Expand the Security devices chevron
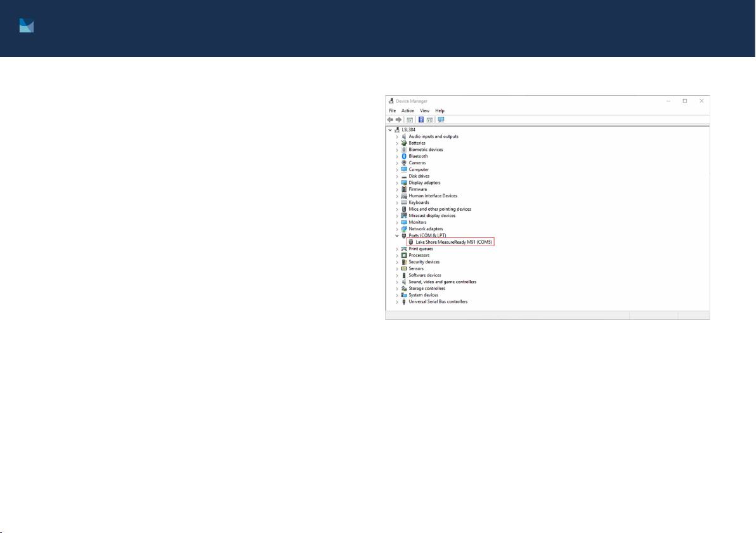Image resolution: width=756 pixels, height=533 pixels. pos(397,263)
